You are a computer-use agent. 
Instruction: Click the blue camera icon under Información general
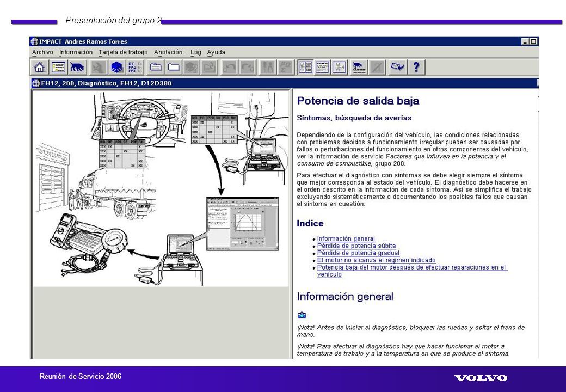pyautogui.click(x=302, y=315)
